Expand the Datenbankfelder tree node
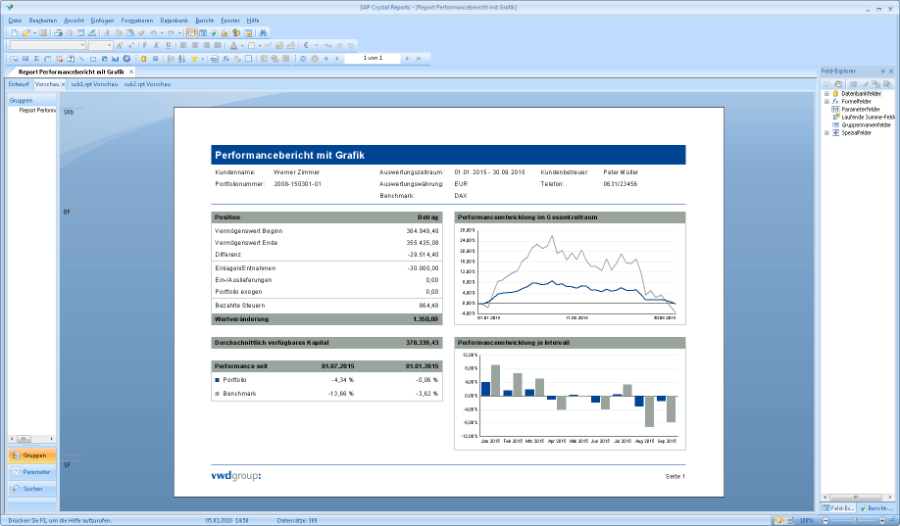Screen dimensions: 900x526 [826, 93]
